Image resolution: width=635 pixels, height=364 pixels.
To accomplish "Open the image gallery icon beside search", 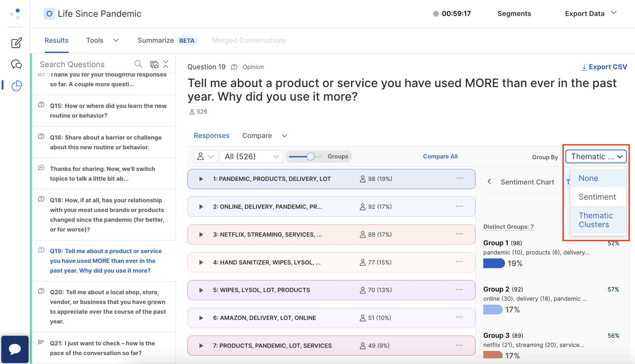I will point(154,64).
